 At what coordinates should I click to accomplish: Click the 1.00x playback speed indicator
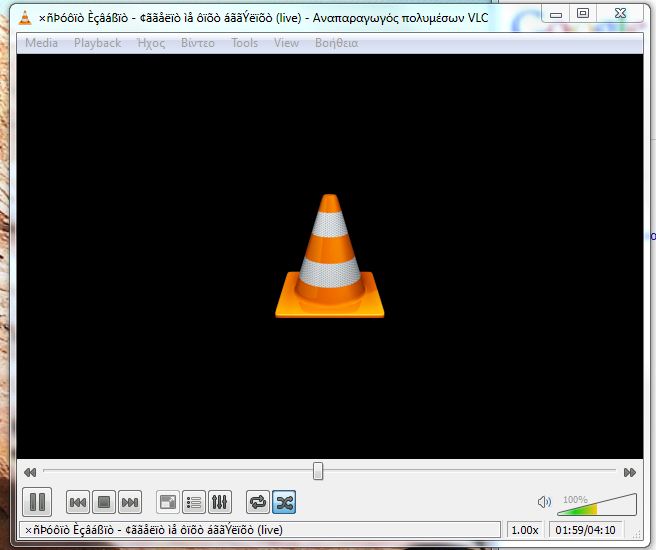pos(525,530)
